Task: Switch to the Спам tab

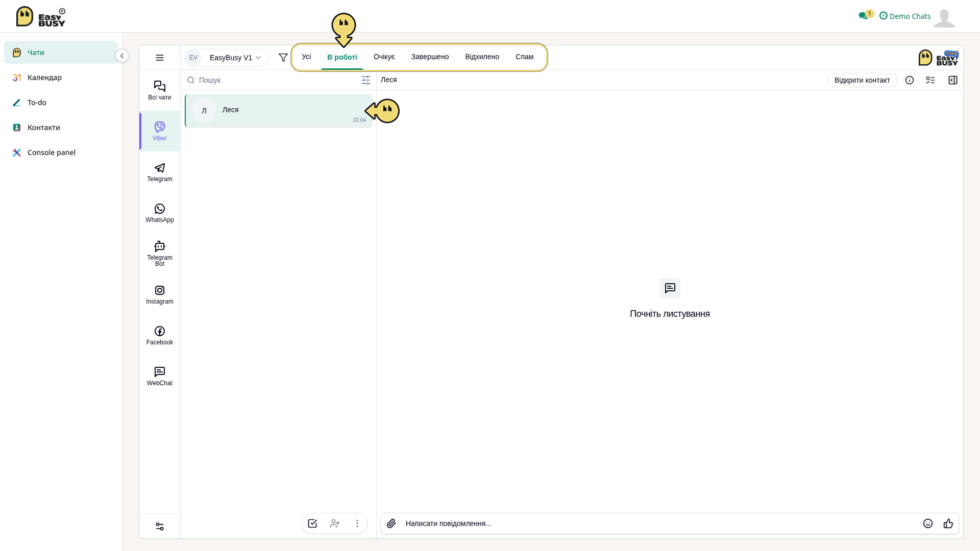Action: 525,57
